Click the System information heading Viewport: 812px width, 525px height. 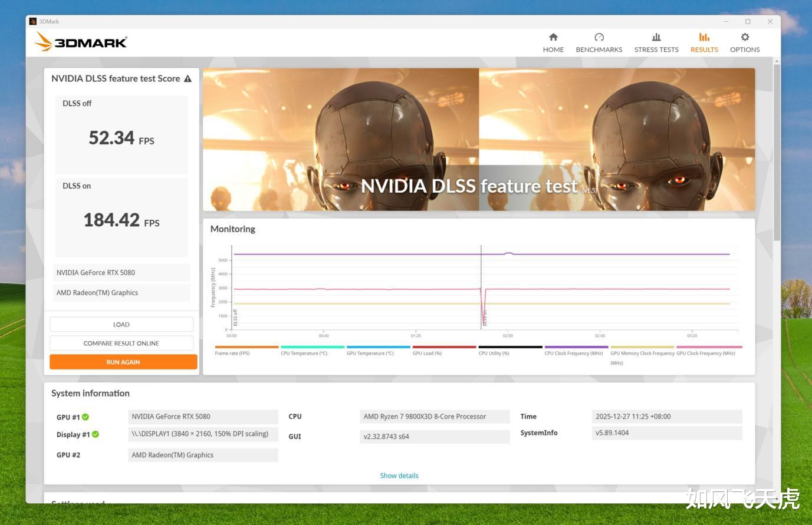(90, 394)
